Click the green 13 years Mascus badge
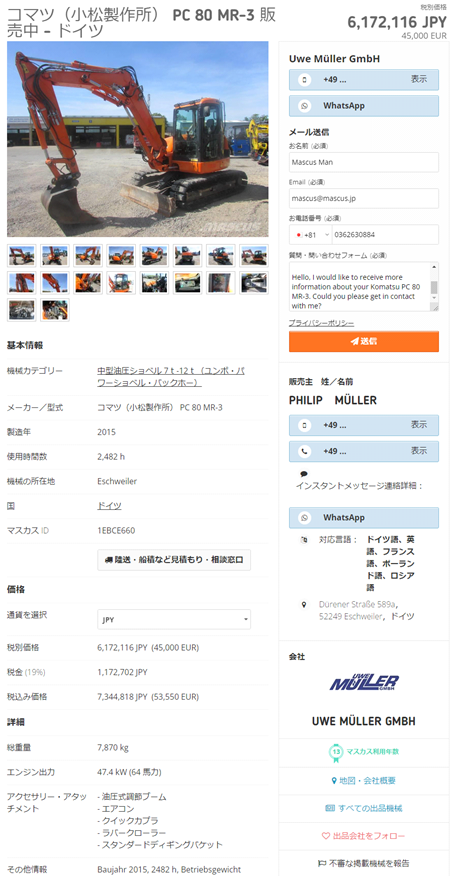The height and width of the screenshot is (877, 451). pyautogui.click(x=335, y=752)
